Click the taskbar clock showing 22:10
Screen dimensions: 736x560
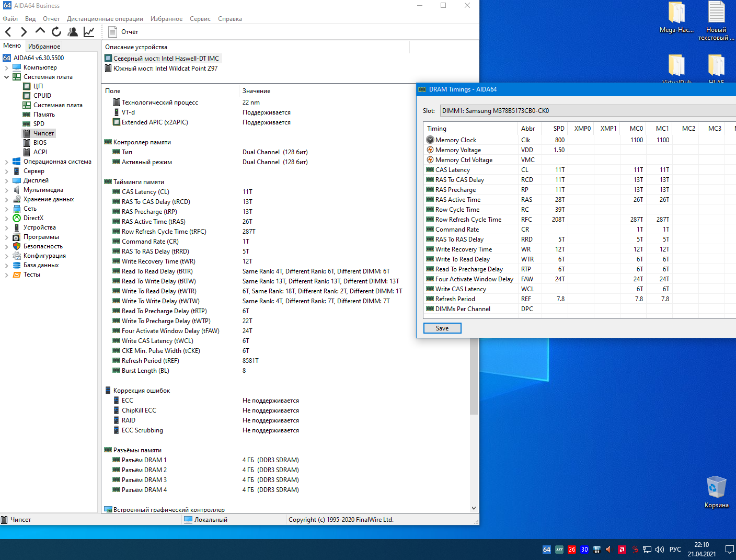point(702,550)
